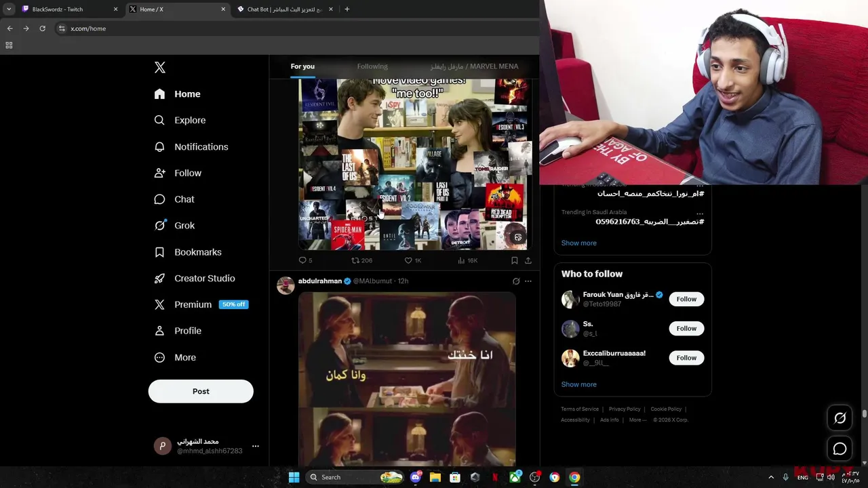Viewport: 868px width, 488px height.
Task: Open Home from the sidebar
Action: point(177,94)
